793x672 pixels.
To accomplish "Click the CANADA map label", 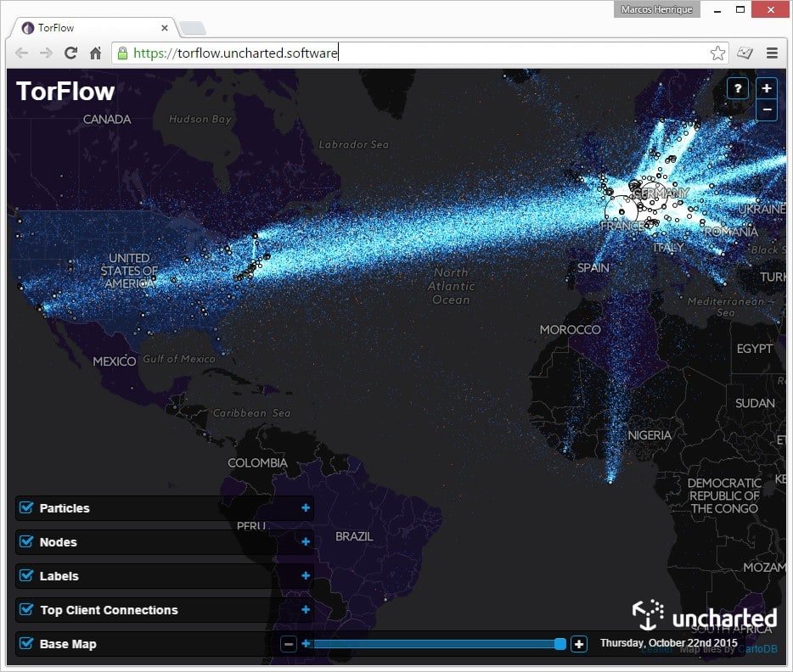I will pos(107,120).
